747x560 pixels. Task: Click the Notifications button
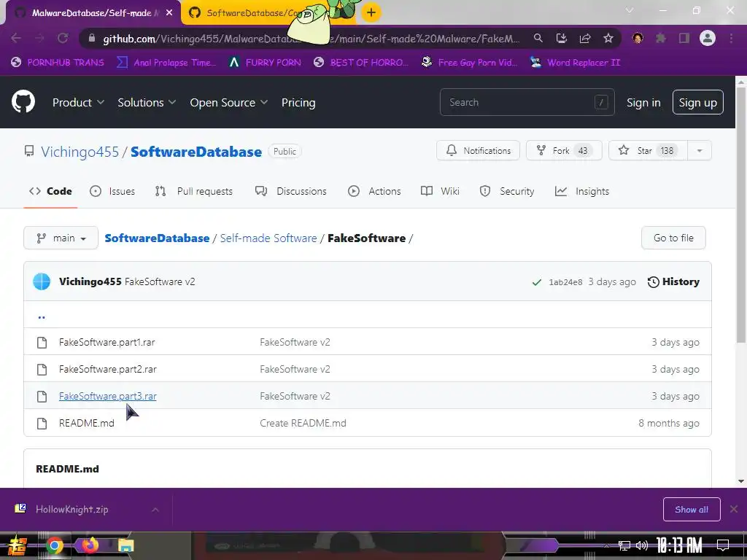(478, 150)
